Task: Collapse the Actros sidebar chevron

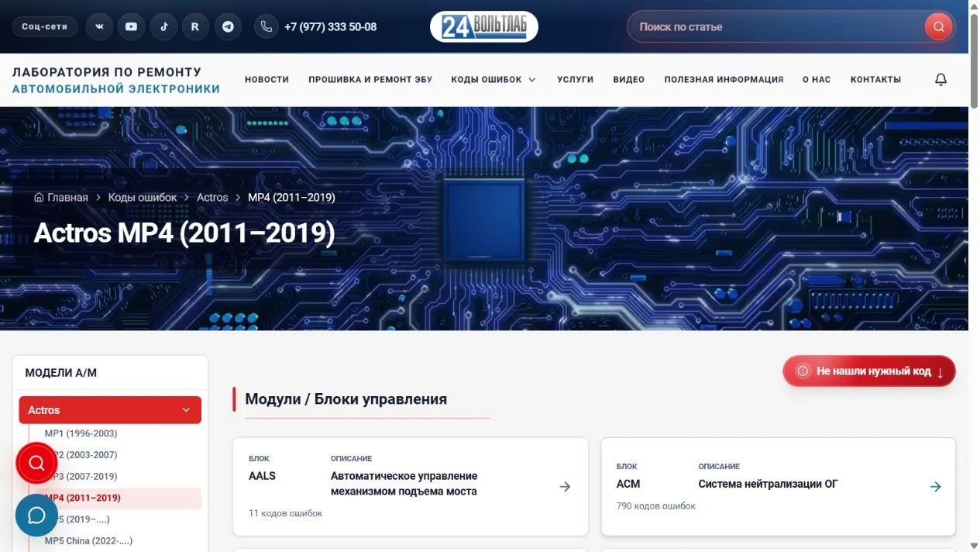Action: [186, 410]
